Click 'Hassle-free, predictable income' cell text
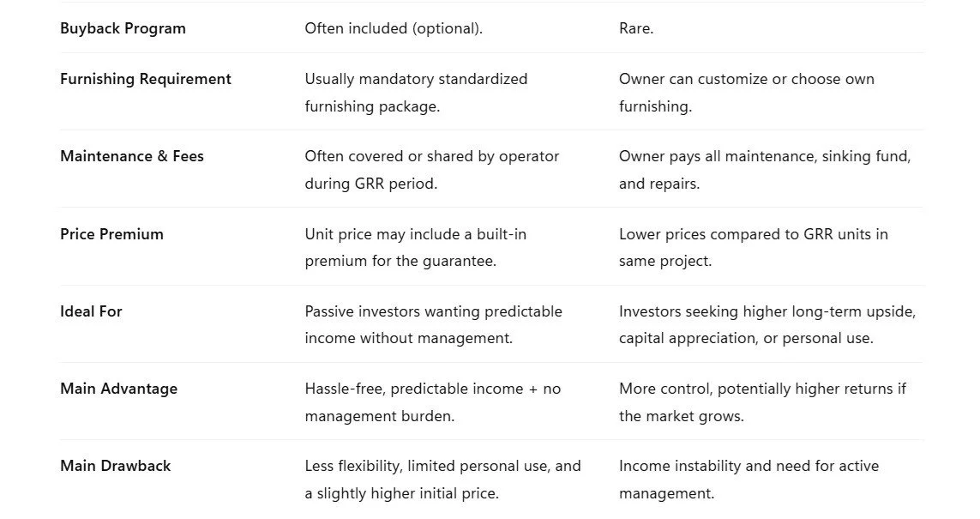Viewport: 980px width, 519px height. pyautogui.click(x=432, y=389)
